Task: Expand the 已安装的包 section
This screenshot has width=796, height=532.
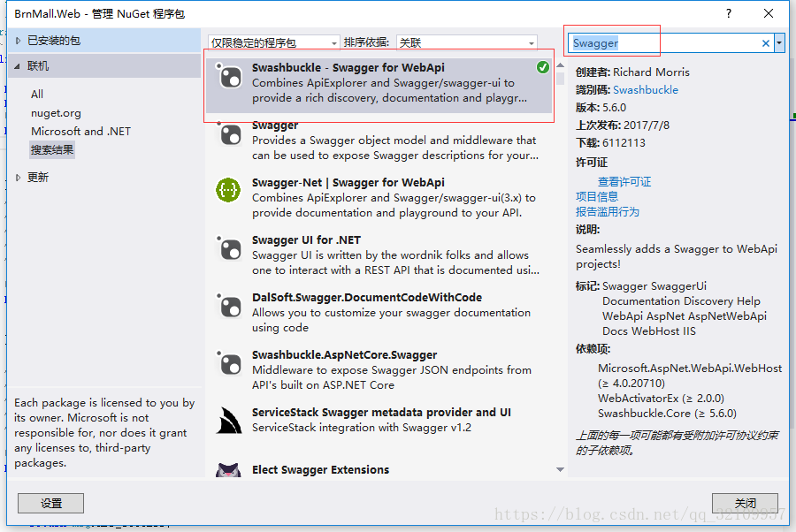Action: pyautogui.click(x=19, y=41)
